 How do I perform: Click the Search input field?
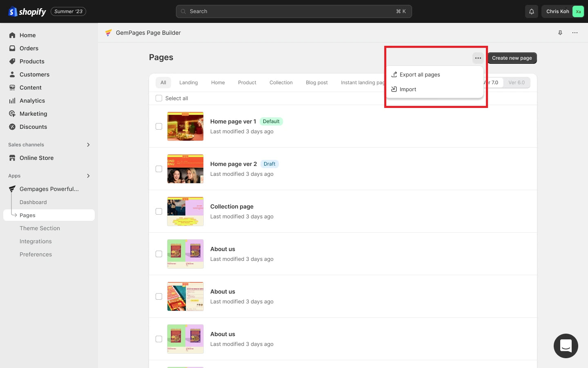pyautogui.click(x=294, y=11)
